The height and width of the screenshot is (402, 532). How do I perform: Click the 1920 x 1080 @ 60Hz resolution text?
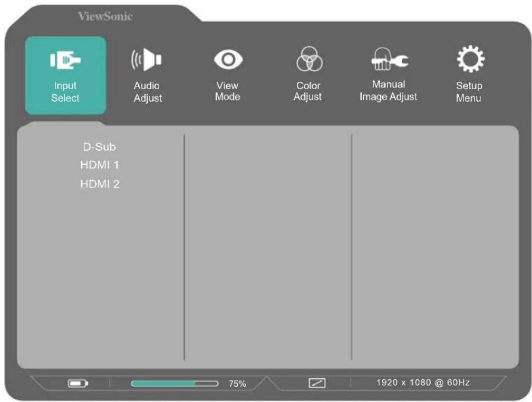click(423, 382)
